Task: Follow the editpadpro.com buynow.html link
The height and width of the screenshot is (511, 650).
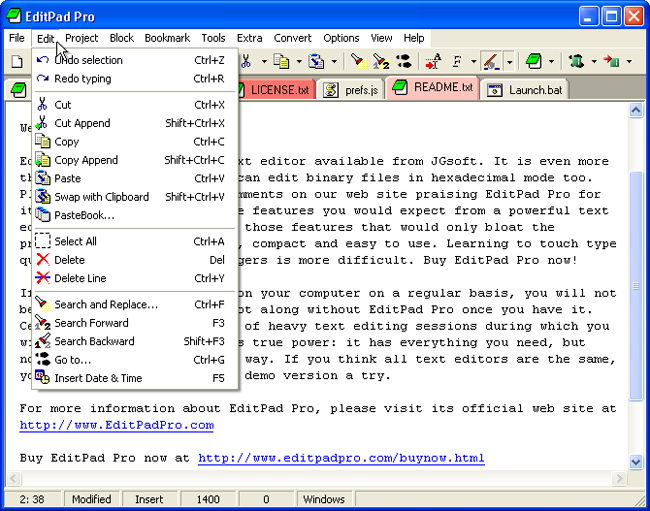Action: (x=340, y=458)
